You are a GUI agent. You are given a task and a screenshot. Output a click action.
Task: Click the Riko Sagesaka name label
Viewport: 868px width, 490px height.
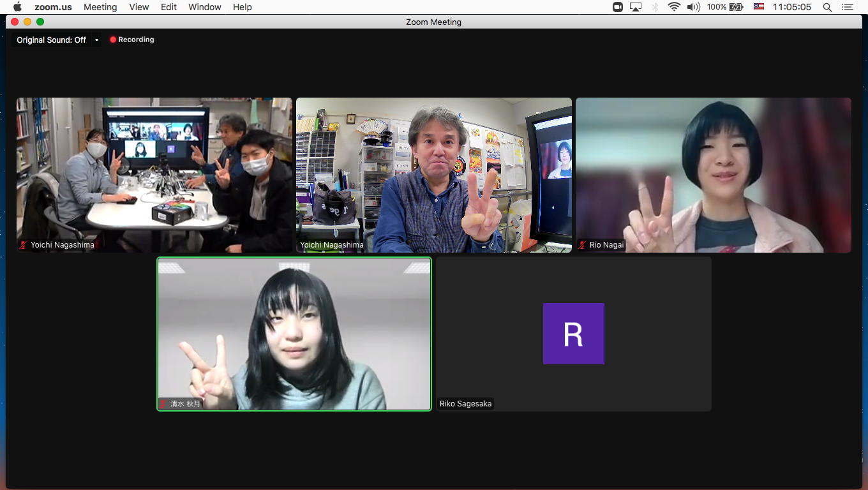tap(466, 404)
